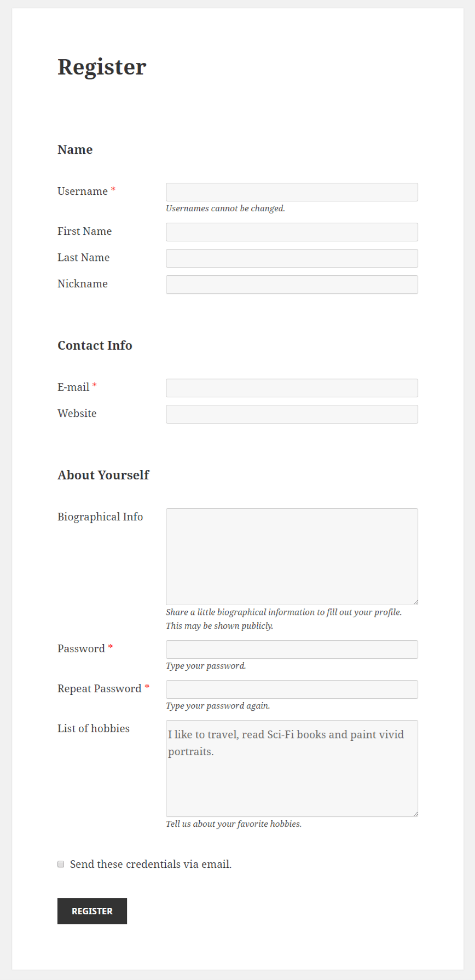
Task: Click into the Nickname field
Action: pos(292,285)
